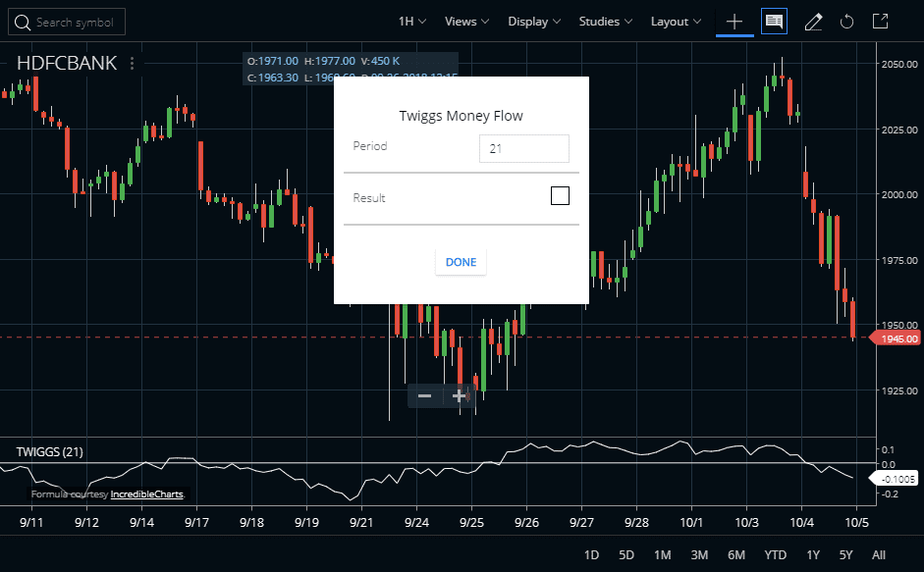Open the share chart icon
Viewport: 924px width, 572px height.
click(880, 22)
